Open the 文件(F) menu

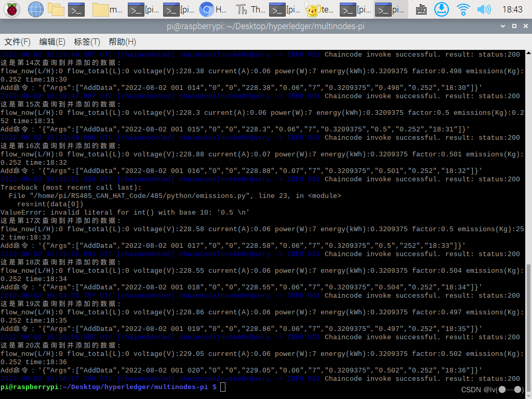pos(18,42)
